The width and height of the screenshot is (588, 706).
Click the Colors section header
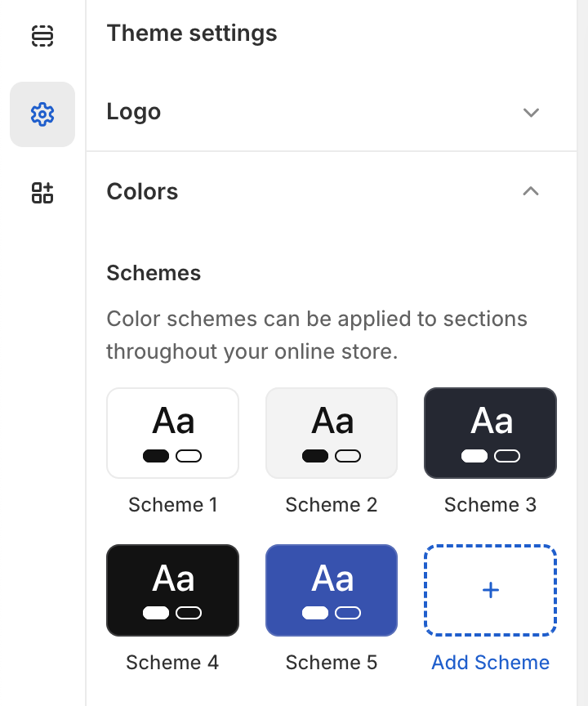pos(142,191)
